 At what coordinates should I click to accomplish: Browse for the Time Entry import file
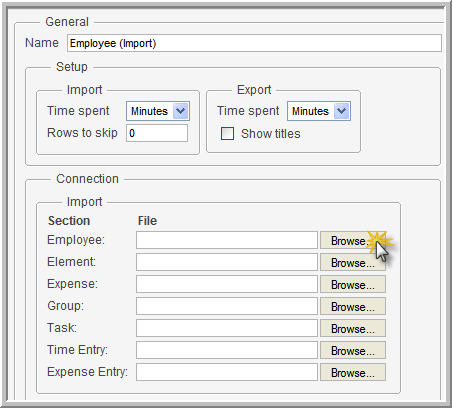(x=353, y=350)
